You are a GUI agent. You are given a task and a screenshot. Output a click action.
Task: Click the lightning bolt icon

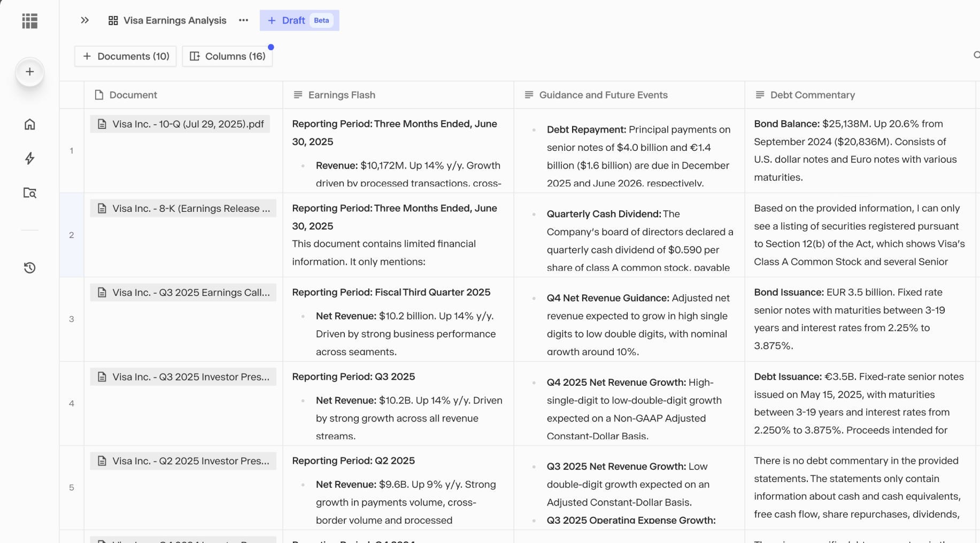[x=30, y=158]
